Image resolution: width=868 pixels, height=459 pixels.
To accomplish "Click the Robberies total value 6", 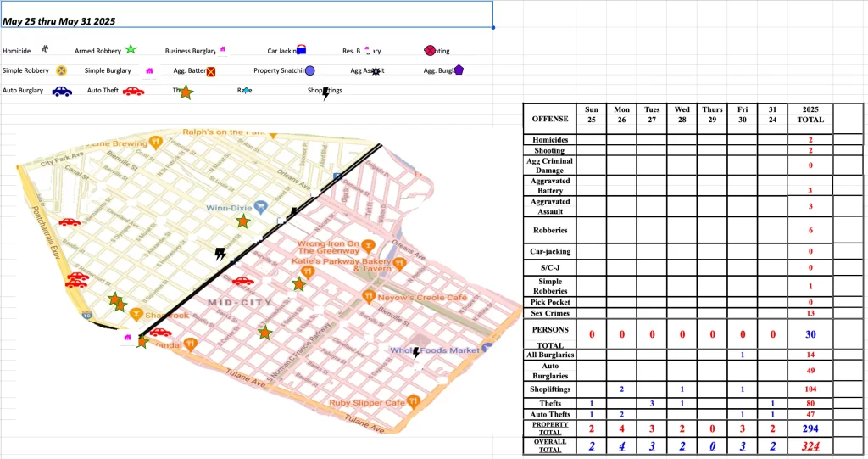I will tap(810, 230).
